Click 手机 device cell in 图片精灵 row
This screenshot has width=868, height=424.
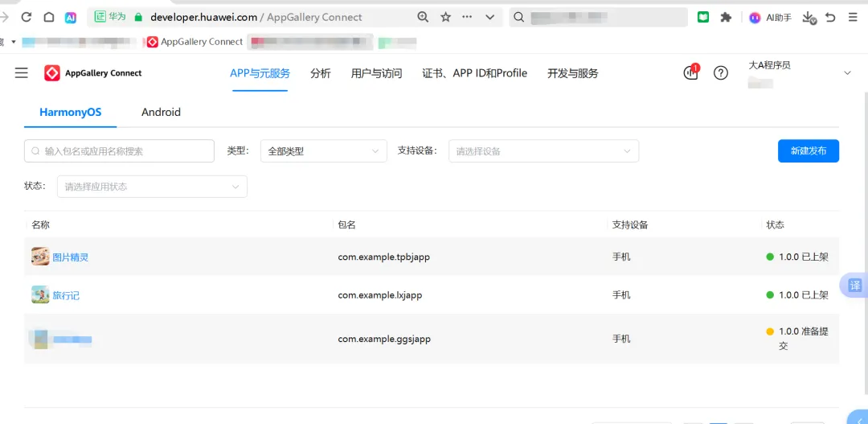point(621,257)
